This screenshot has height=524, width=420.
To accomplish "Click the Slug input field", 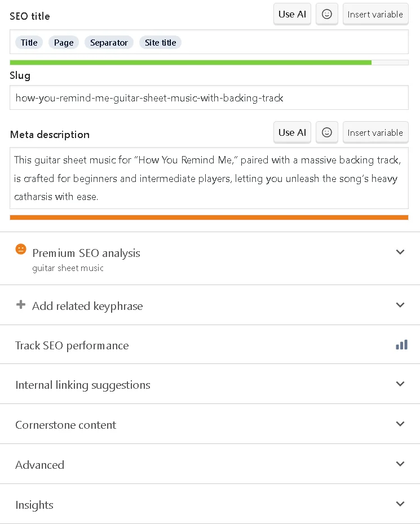I will (209, 98).
